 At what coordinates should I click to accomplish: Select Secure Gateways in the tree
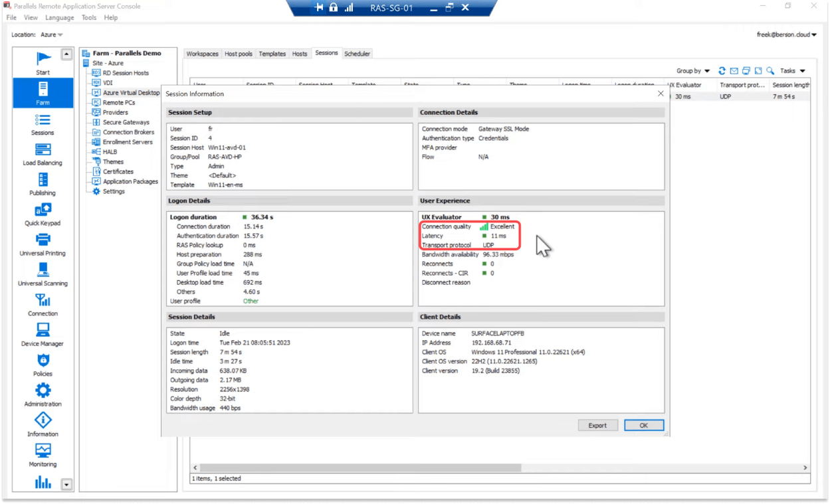click(126, 122)
